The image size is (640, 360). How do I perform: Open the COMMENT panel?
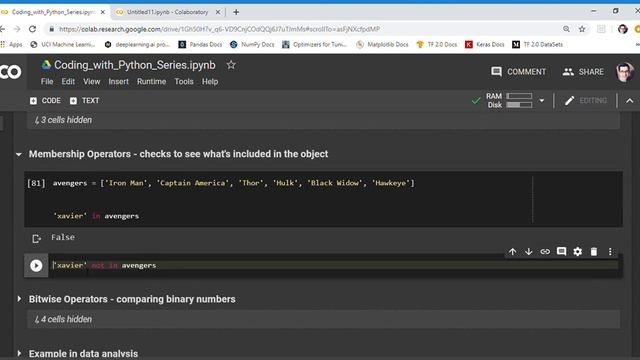pyautogui.click(x=518, y=72)
